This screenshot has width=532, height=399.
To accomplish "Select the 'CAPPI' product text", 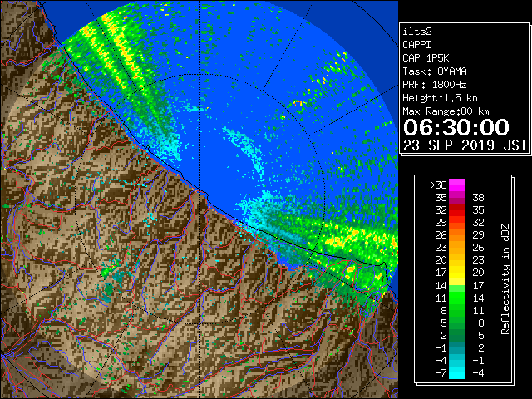I will click(x=416, y=45).
